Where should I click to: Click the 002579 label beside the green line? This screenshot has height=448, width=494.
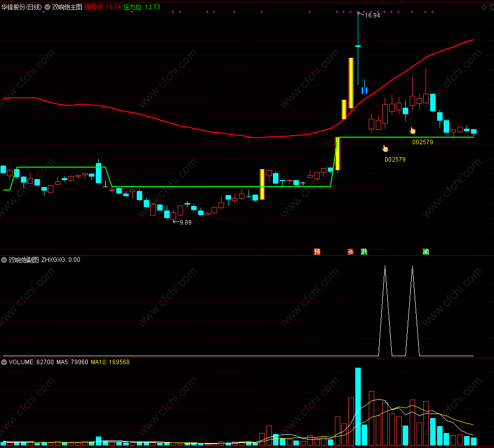click(423, 142)
